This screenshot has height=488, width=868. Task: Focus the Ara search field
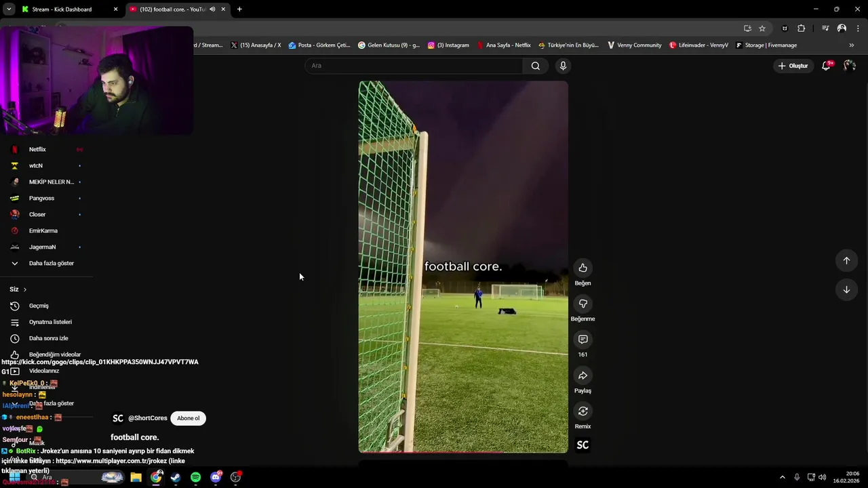(x=414, y=66)
